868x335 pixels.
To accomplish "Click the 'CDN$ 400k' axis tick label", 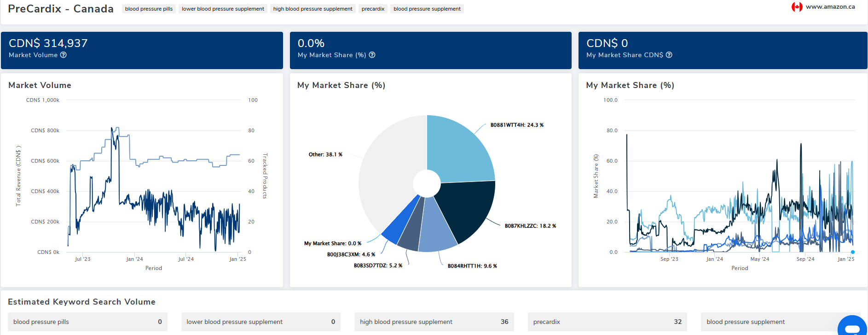I will pos(45,191).
